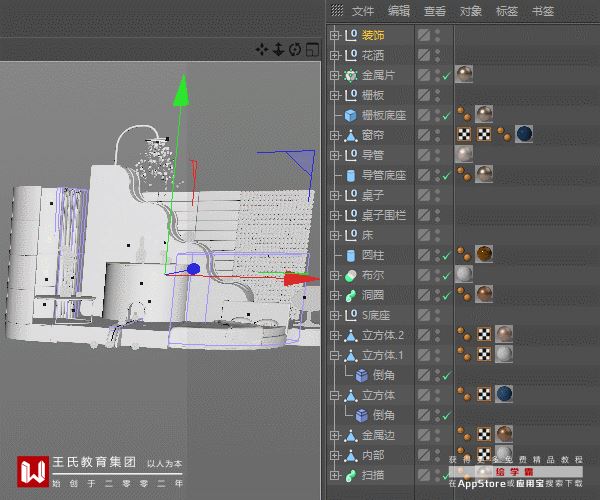Click the toggle viewport layout icon

click(x=313, y=50)
